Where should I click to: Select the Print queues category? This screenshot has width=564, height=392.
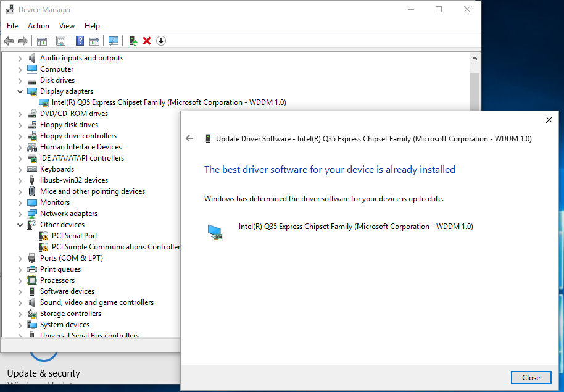click(60, 269)
